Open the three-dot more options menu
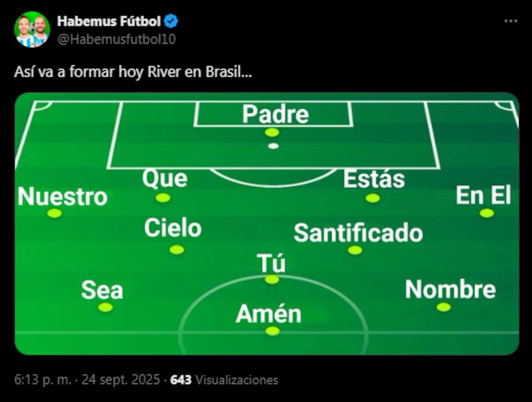Viewport: 532px width, 402px height. click(x=511, y=21)
